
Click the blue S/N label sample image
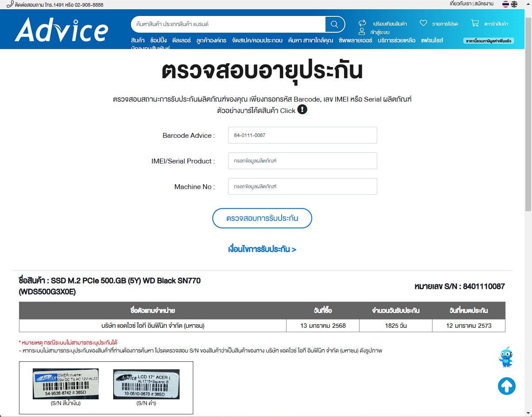pos(65,384)
